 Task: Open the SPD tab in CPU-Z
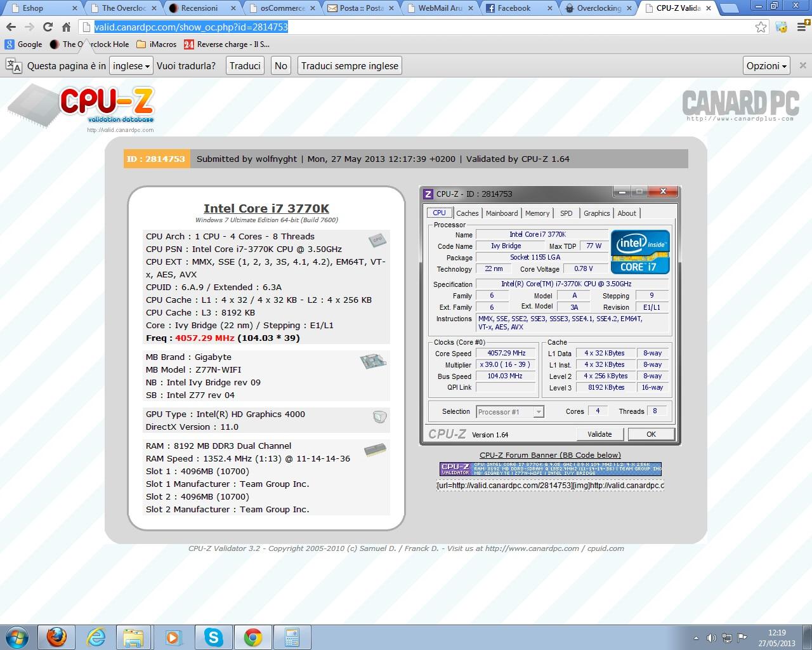(566, 213)
